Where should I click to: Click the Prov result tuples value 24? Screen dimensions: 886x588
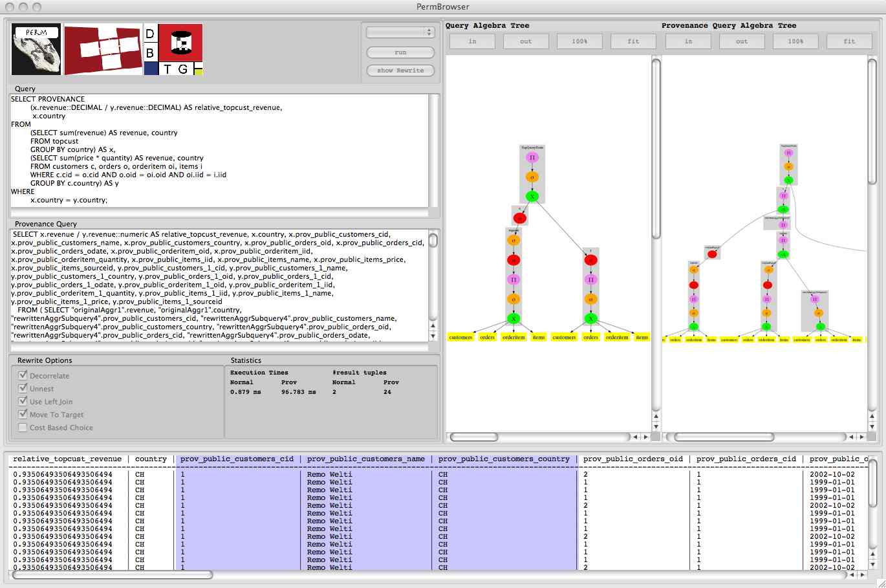click(x=387, y=392)
